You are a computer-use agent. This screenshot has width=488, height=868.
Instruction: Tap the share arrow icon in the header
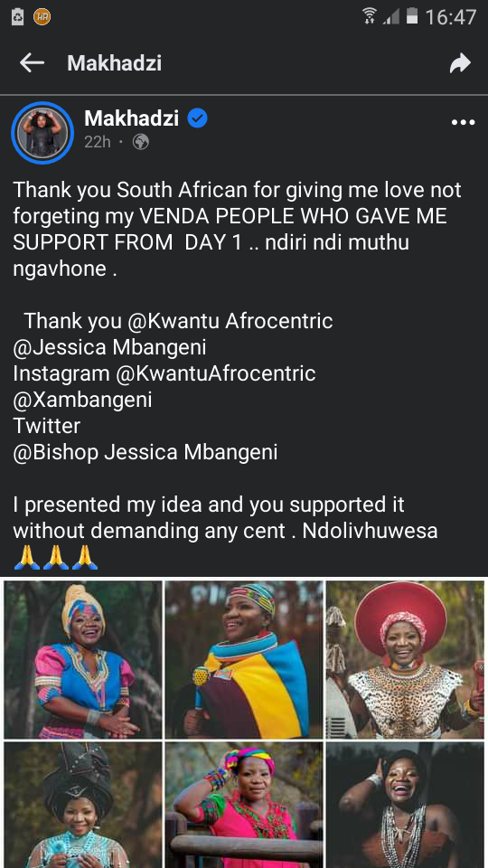tap(460, 63)
